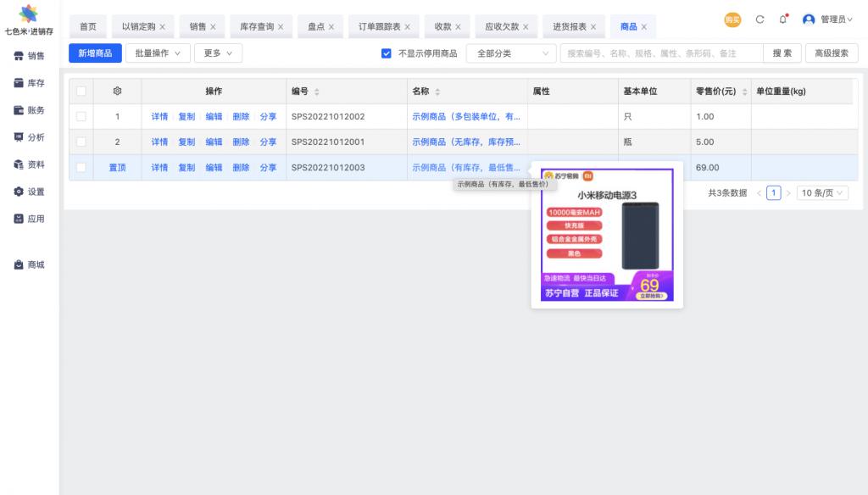The height and width of the screenshot is (495, 868).
Task: Click the 新增商品 button
Action: click(x=95, y=53)
